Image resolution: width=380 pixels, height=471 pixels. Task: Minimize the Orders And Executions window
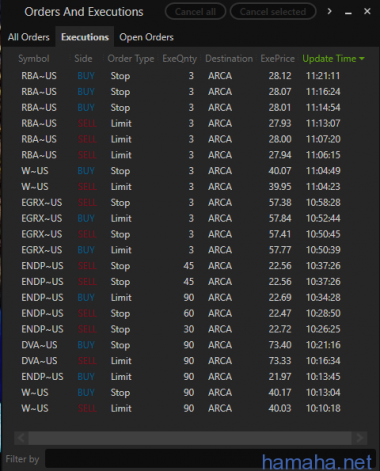tap(348, 12)
